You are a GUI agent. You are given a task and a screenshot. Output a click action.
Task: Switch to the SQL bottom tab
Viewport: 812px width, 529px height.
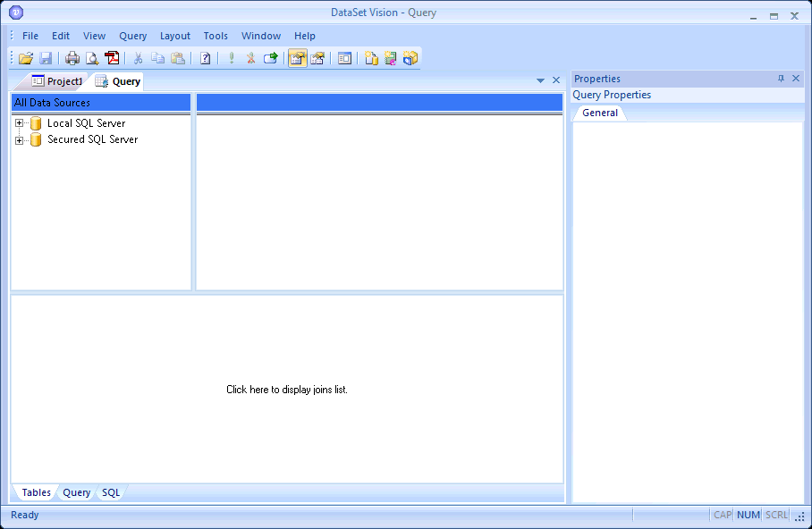point(111,492)
